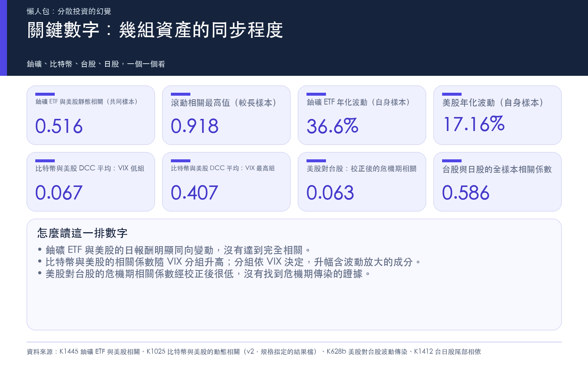Click the heading 怎麼讀這一排數字
The height and width of the screenshot is (368, 588).
tap(82, 233)
